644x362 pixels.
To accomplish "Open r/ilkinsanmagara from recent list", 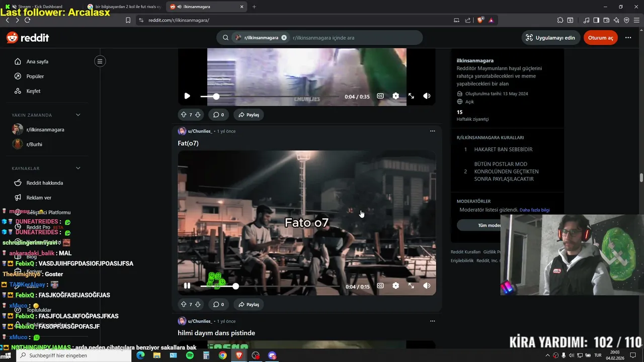I will tap(45, 130).
